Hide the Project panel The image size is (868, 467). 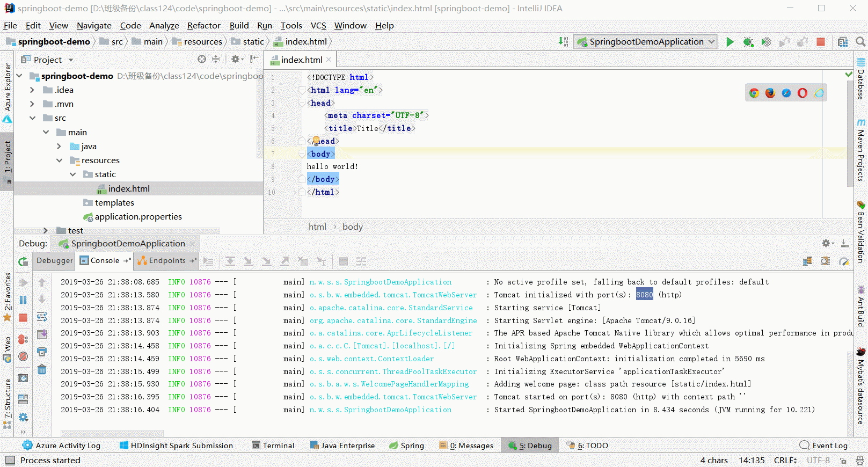(254, 60)
